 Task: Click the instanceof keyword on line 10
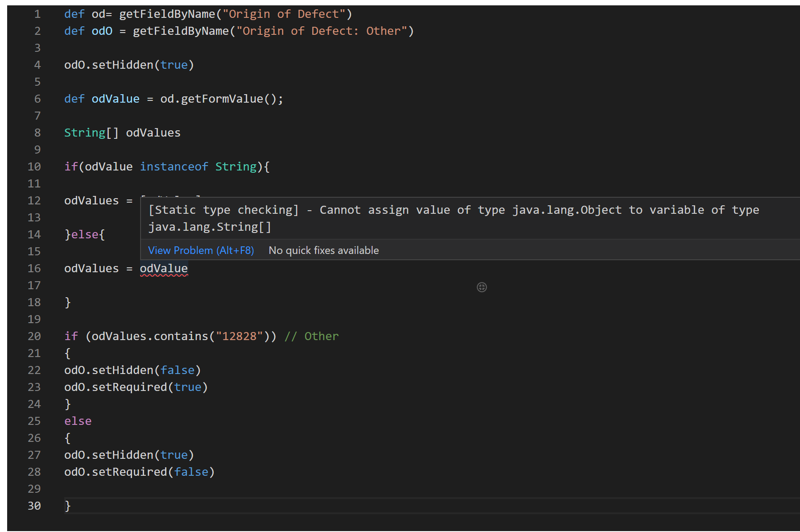point(174,167)
